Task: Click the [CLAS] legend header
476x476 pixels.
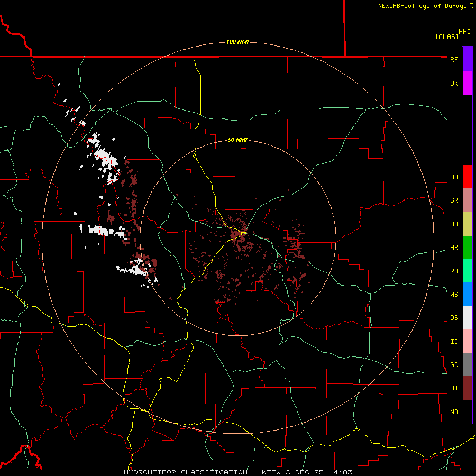Action: coord(447,36)
